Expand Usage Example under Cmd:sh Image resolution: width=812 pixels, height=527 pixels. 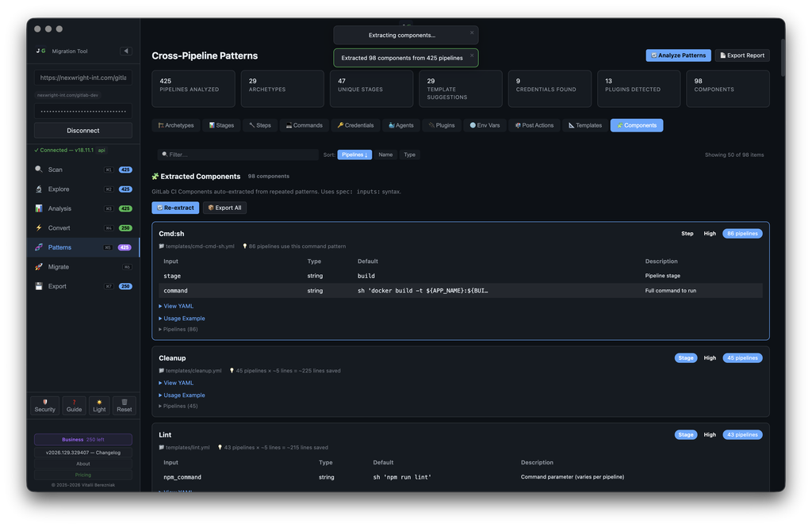click(x=182, y=319)
